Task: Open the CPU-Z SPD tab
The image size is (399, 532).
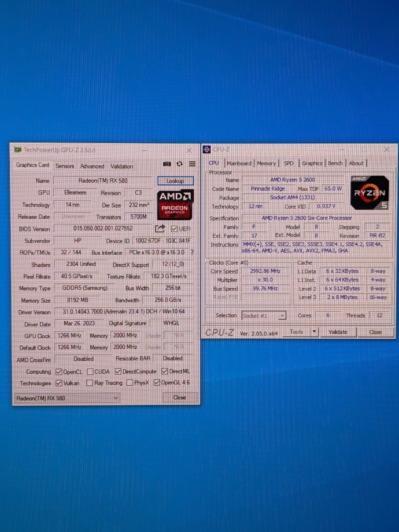Action: 289,163
